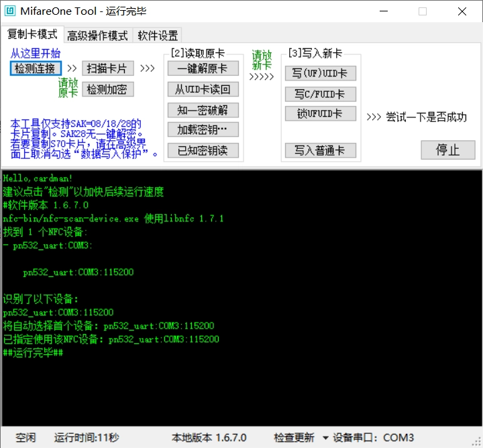
Task: Click the blue SAK support note
Action: pyautogui.click(x=83, y=139)
